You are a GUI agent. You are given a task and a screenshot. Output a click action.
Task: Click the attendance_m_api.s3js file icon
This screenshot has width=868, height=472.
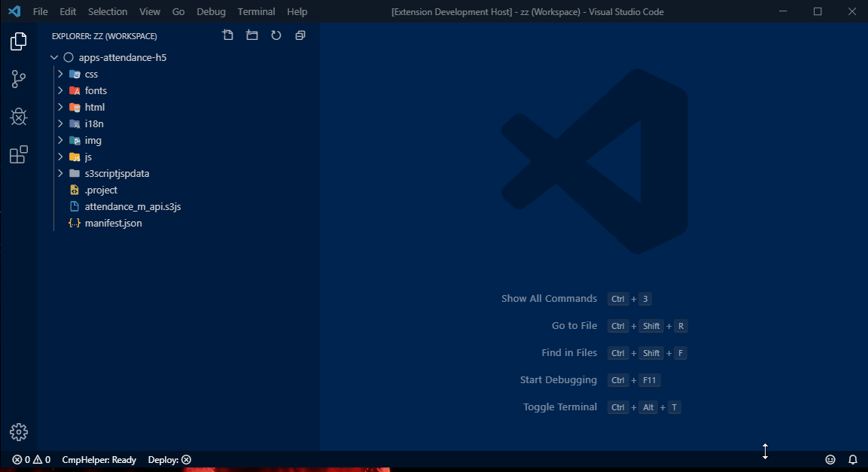(x=75, y=207)
